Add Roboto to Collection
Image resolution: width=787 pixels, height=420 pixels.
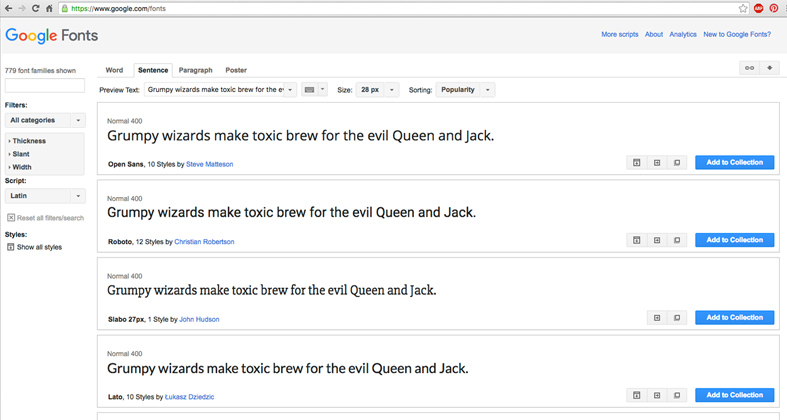coord(734,240)
